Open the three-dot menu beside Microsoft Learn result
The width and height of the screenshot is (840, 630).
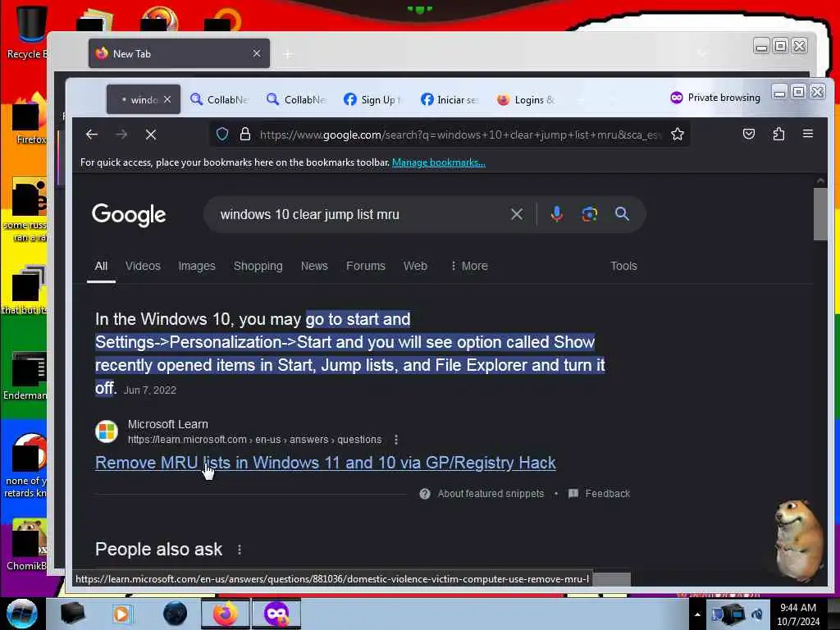tap(396, 440)
